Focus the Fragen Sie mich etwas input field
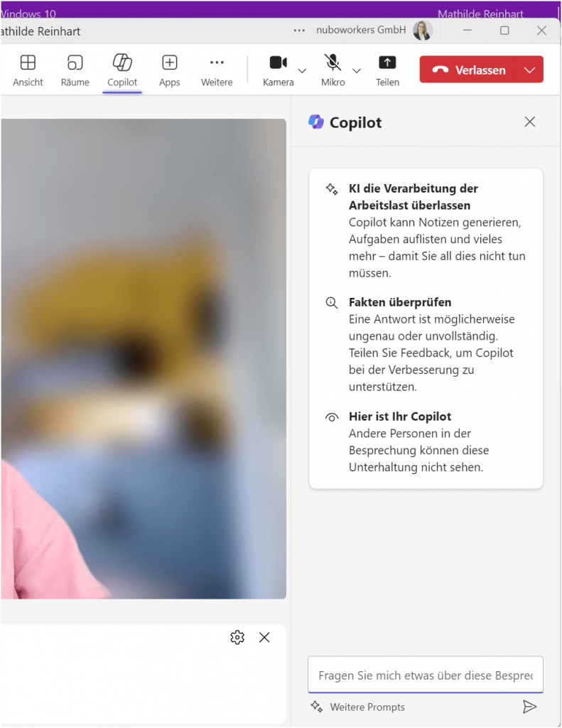 click(426, 675)
